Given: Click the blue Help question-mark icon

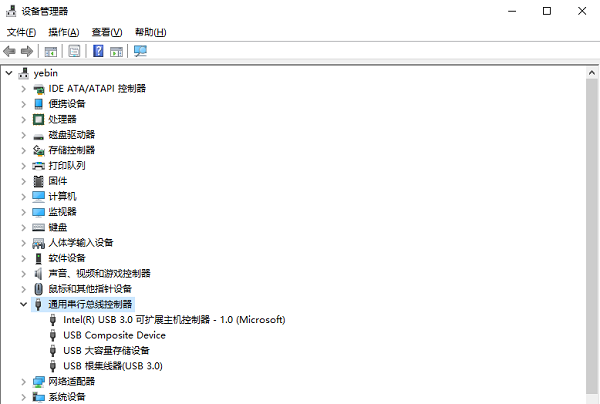Looking at the screenshot, I should [98, 51].
